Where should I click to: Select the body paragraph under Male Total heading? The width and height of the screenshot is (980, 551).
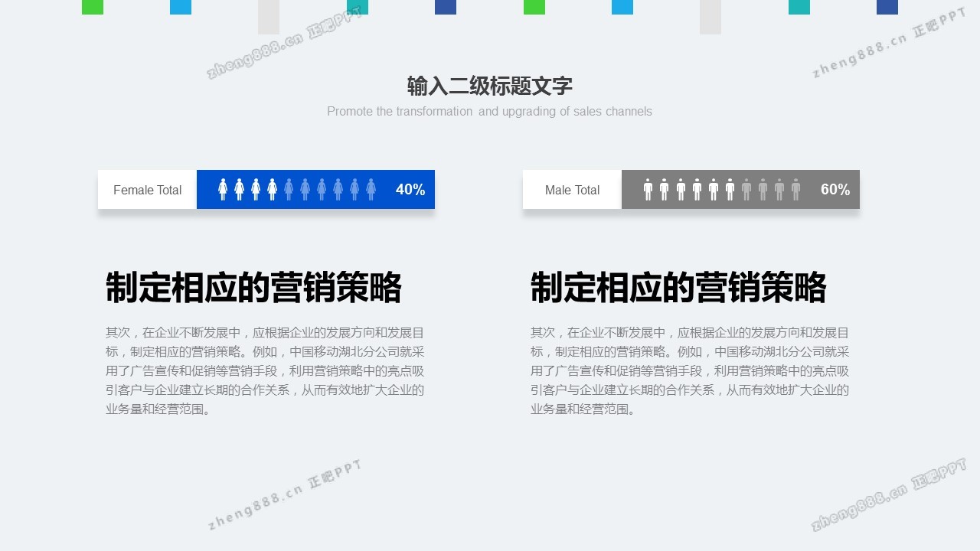(x=689, y=371)
